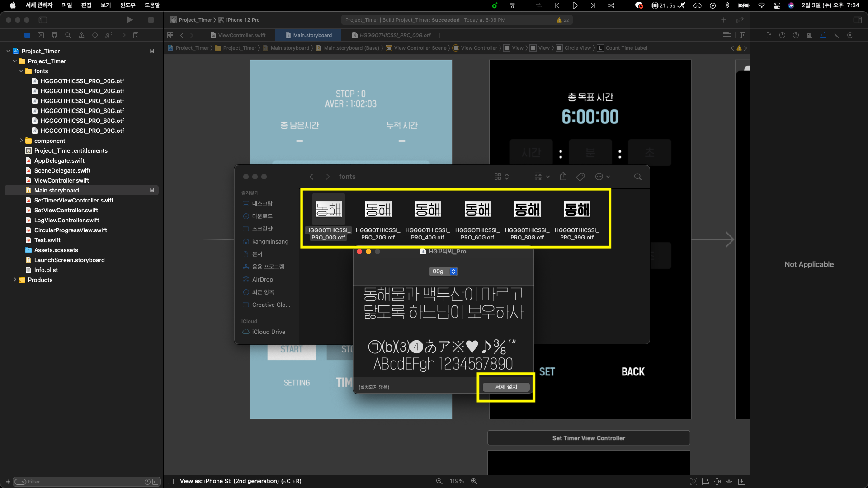Click the code review arrows icon
The width and height of the screenshot is (868, 488).
740,20
